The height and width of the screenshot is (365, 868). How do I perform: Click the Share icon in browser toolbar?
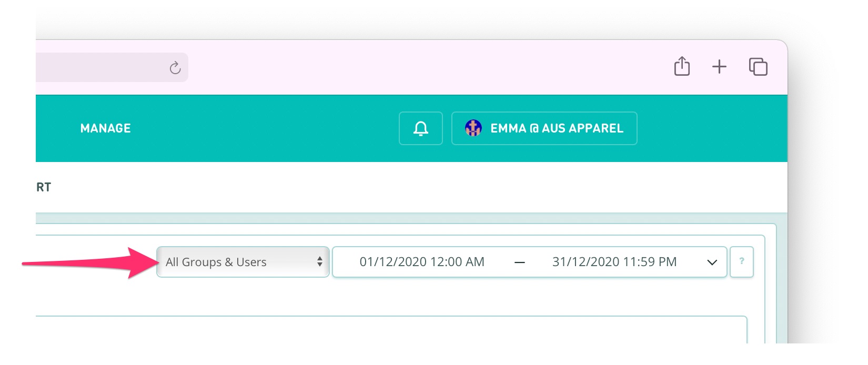pos(682,66)
